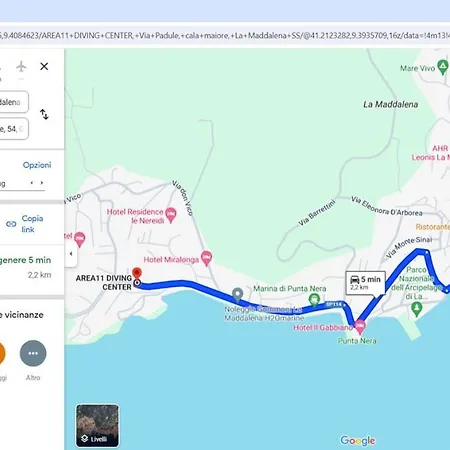Viewport: 450px width, 450px height.
Task: Focus the browser address bar URL
Action: pos(225,35)
